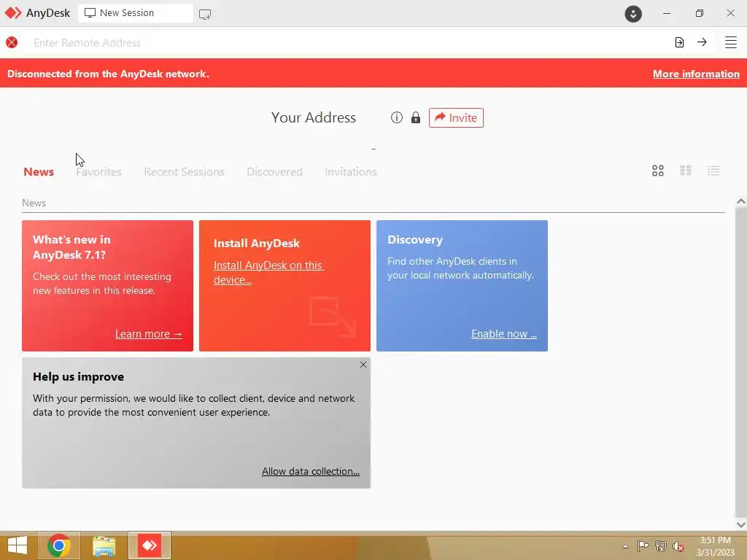
Task: Switch to the Favorites tab
Action: 98,172
